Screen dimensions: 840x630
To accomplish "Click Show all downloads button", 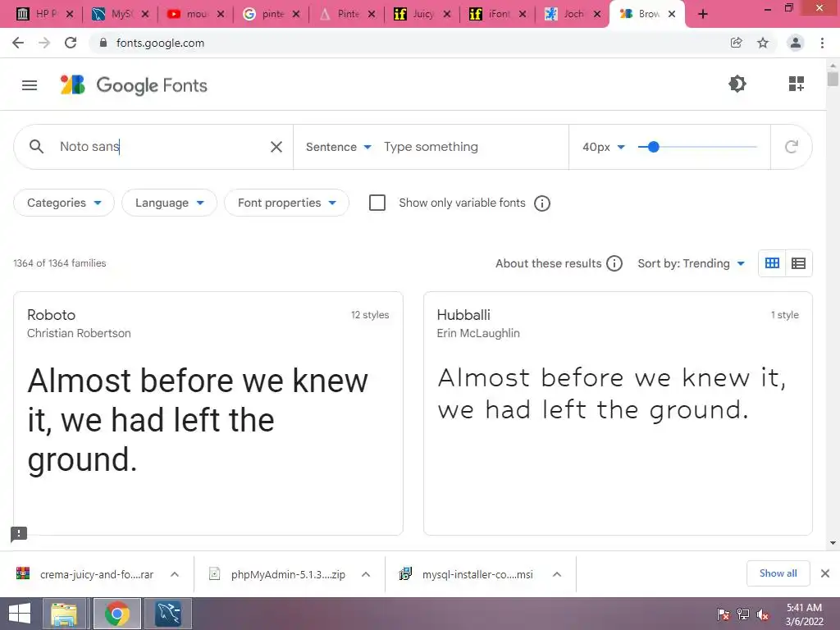I will [x=778, y=573].
